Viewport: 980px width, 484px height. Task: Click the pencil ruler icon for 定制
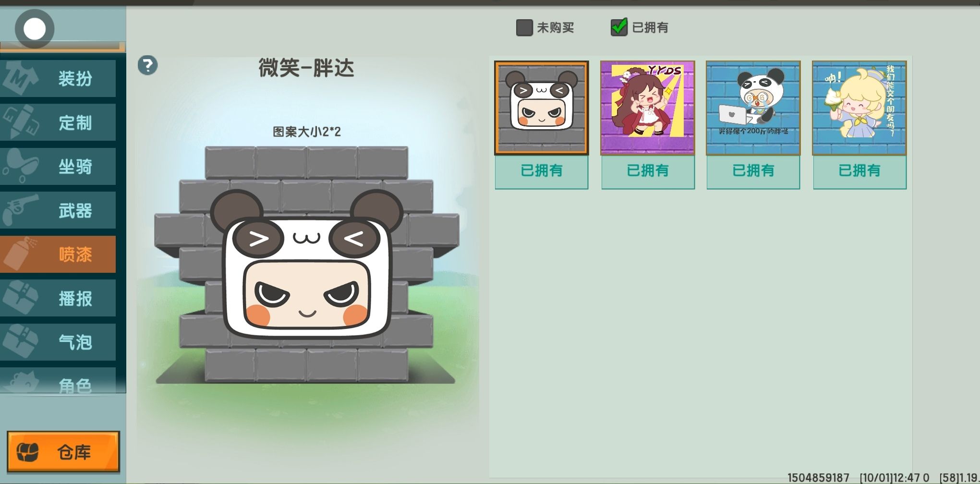click(19, 122)
